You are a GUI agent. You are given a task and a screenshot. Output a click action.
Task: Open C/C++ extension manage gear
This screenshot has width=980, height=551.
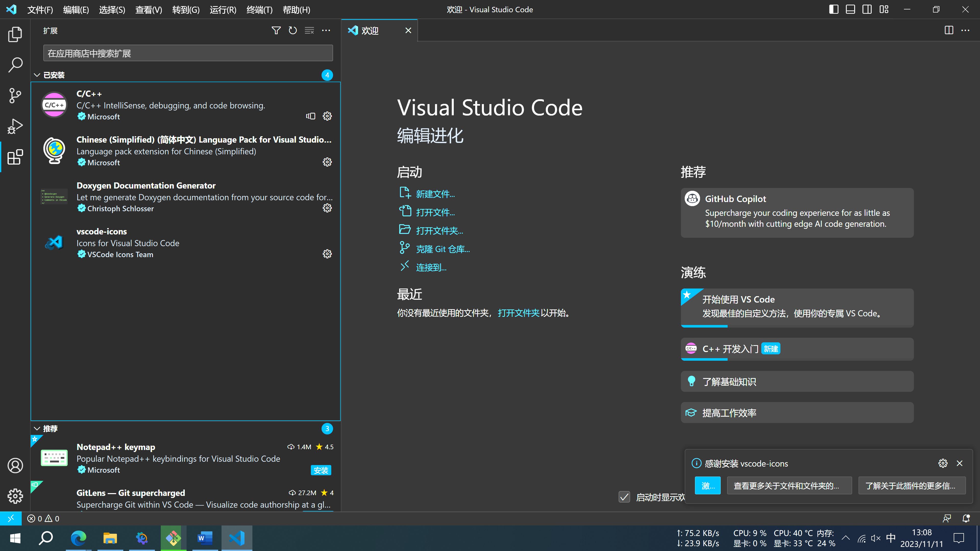327,116
